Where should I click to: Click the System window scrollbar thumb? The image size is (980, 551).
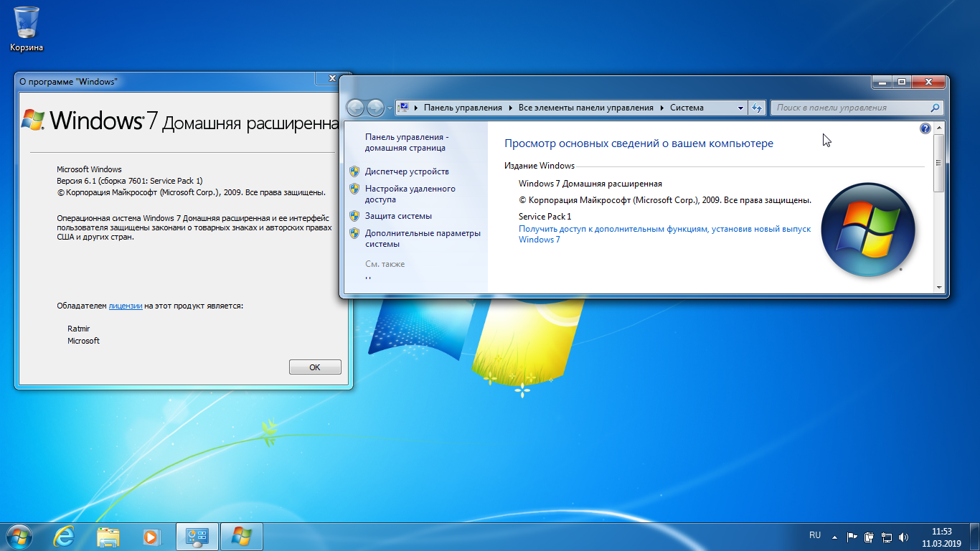(940, 163)
